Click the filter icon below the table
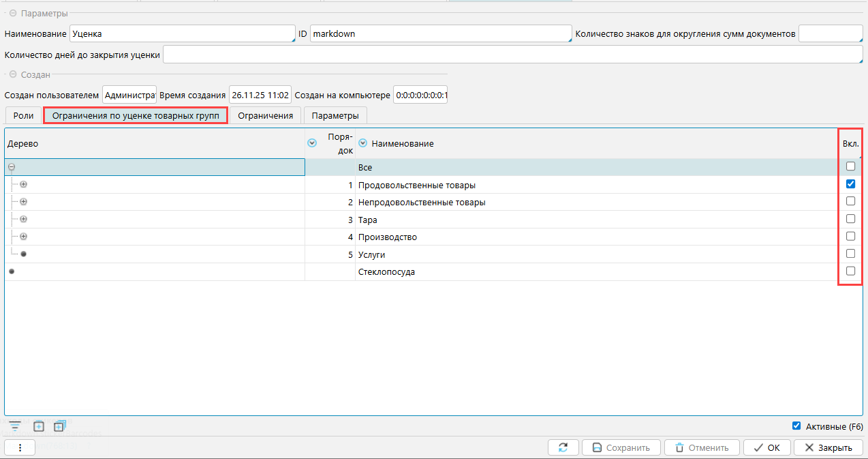 [14, 426]
